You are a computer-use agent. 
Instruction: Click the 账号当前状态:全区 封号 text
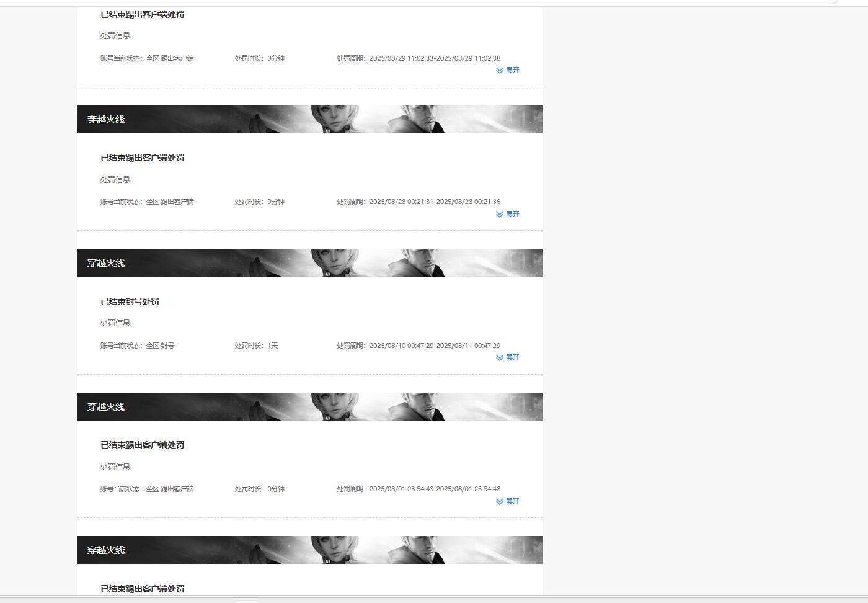[x=138, y=346]
